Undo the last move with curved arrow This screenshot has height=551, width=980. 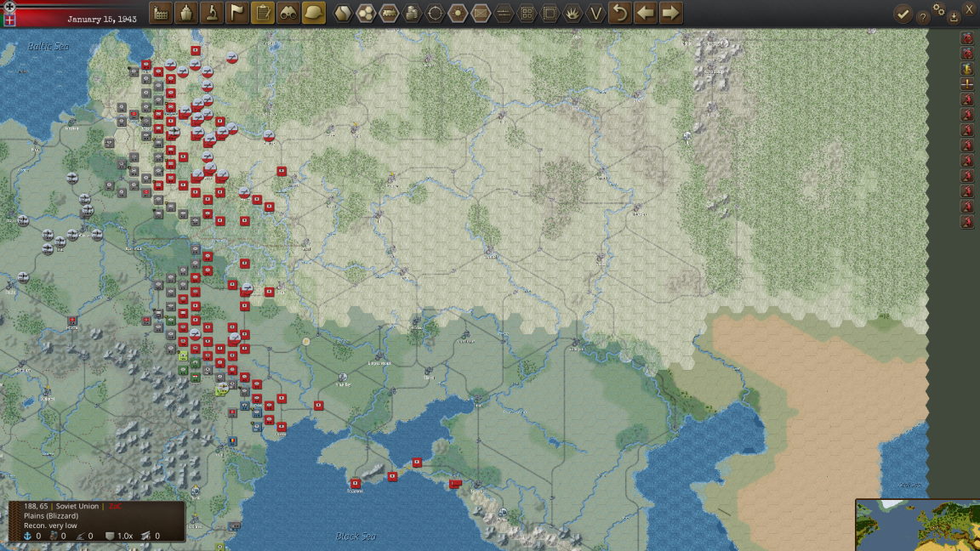619,13
